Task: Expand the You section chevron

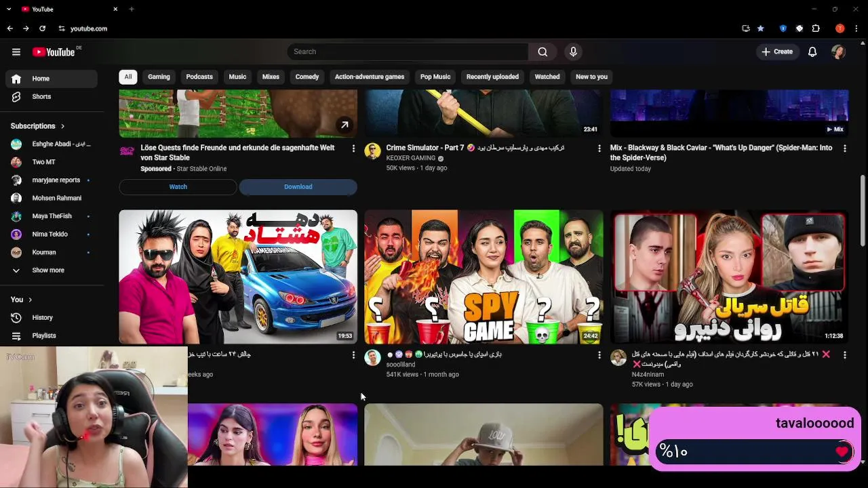Action: [x=30, y=300]
